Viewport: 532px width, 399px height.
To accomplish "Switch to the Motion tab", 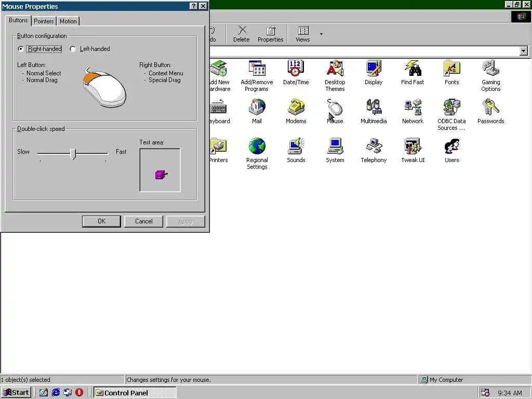I will pyautogui.click(x=68, y=21).
